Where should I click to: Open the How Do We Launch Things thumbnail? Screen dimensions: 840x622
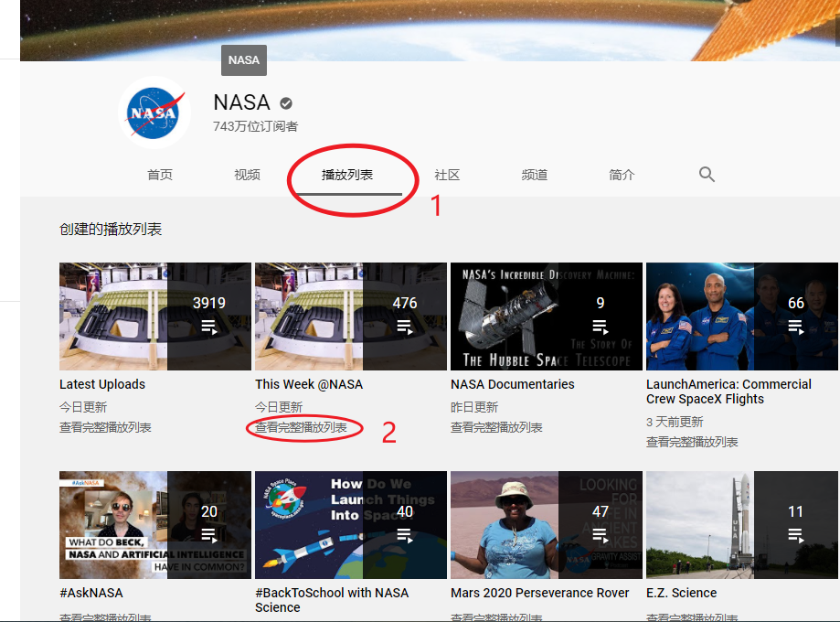[x=351, y=525]
